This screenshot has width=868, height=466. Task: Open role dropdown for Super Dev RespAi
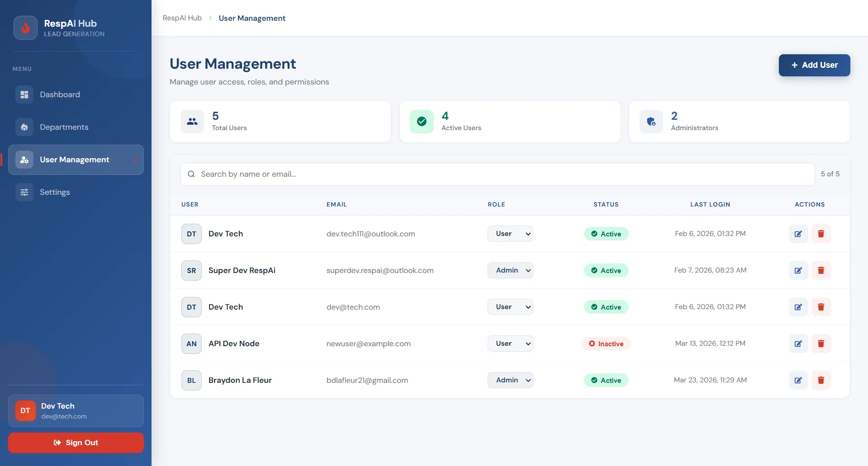pyautogui.click(x=510, y=270)
